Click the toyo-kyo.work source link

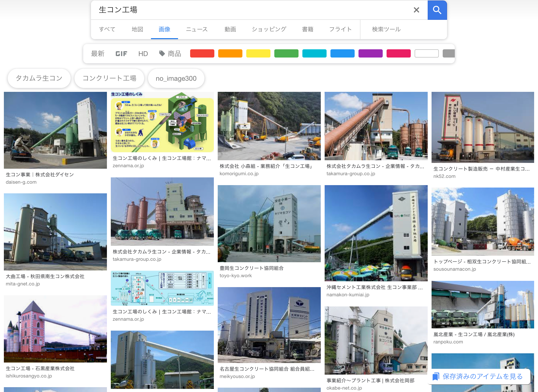coord(236,276)
